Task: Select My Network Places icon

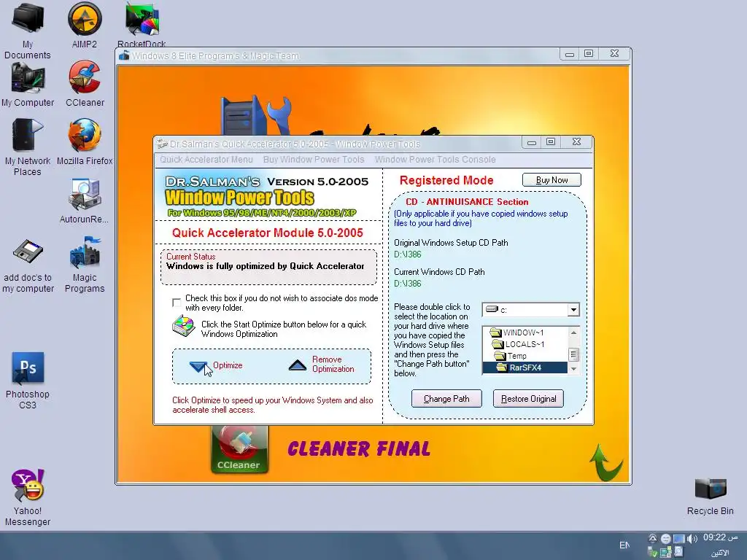Action: coord(28,147)
